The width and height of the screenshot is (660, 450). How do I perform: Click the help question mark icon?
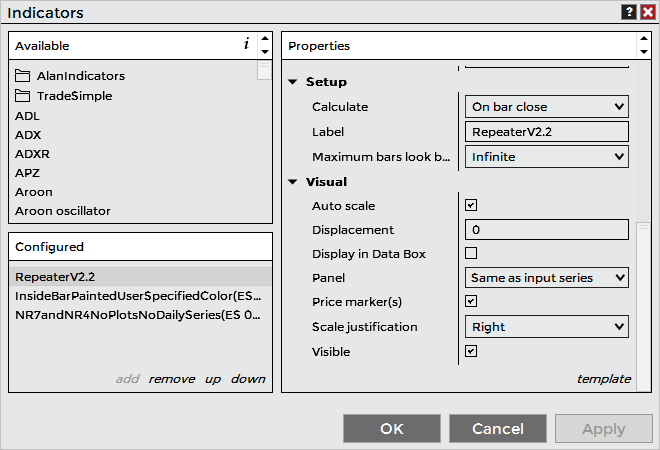[x=629, y=12]
